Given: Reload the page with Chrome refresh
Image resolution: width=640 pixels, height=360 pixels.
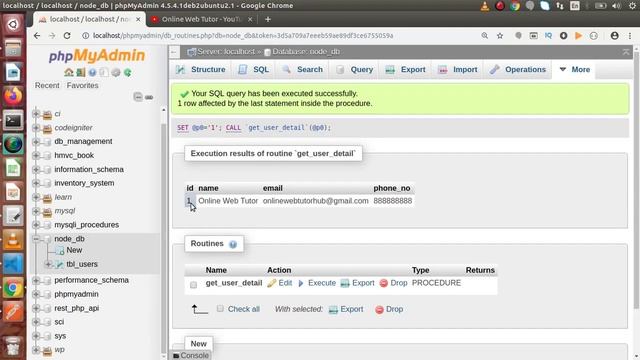Looking at the screenshot, I should 67,36.
